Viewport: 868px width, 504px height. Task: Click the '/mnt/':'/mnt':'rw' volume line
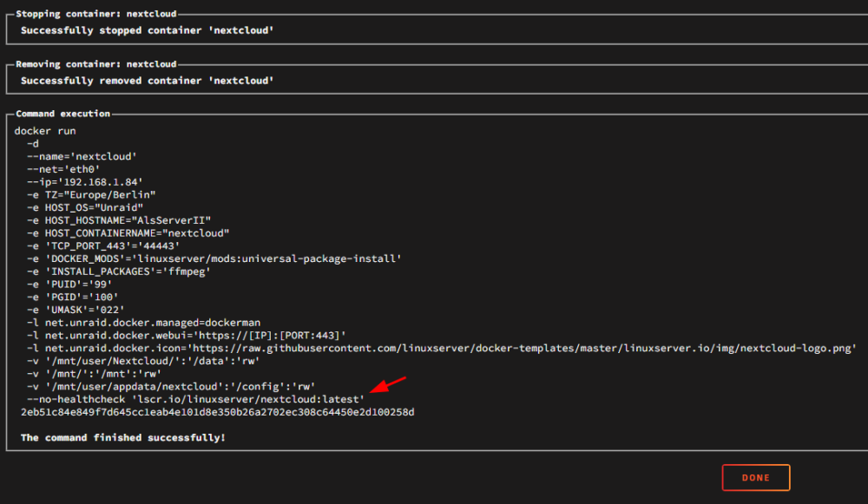click(94, 373)
